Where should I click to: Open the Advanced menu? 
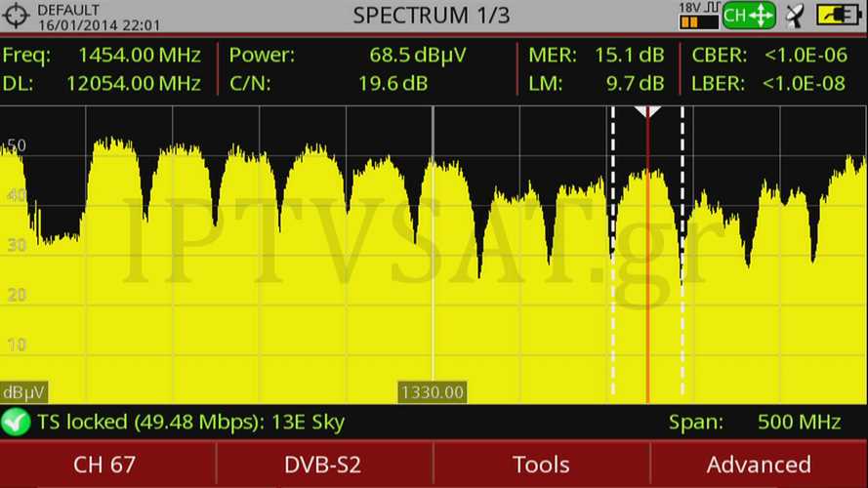pos(759,465)
